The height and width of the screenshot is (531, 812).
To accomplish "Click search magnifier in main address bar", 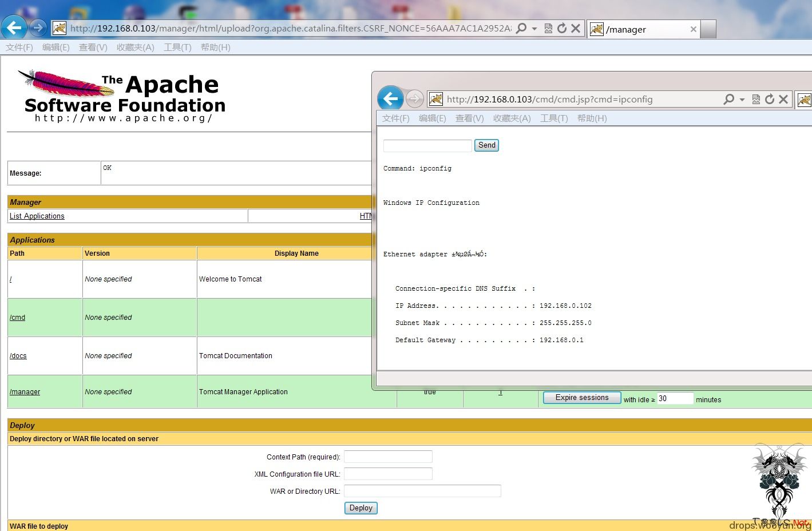I will [x=521, y=28].
